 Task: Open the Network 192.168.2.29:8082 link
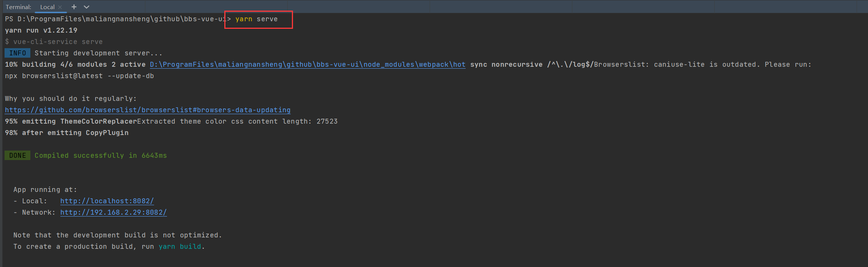click(113, 212)
